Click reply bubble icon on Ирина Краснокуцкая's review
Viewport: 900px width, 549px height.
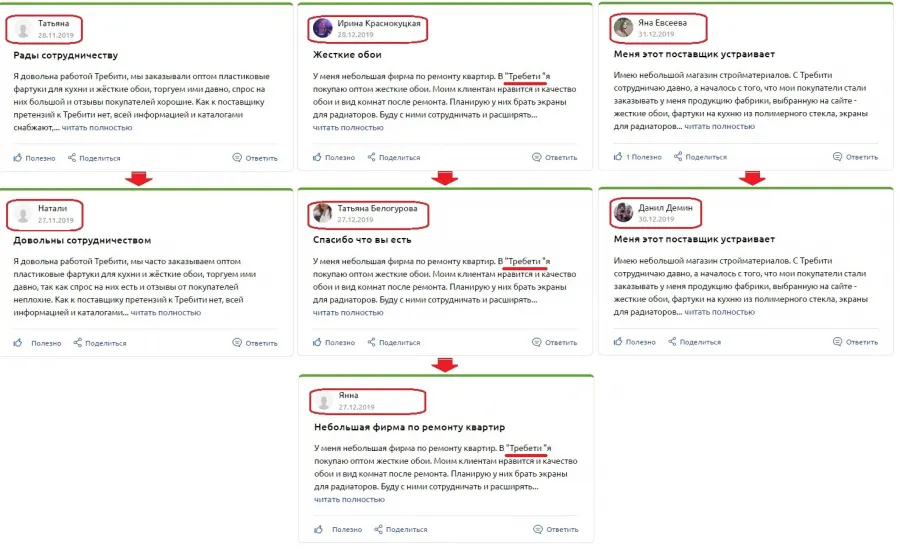tap(537, 157)
